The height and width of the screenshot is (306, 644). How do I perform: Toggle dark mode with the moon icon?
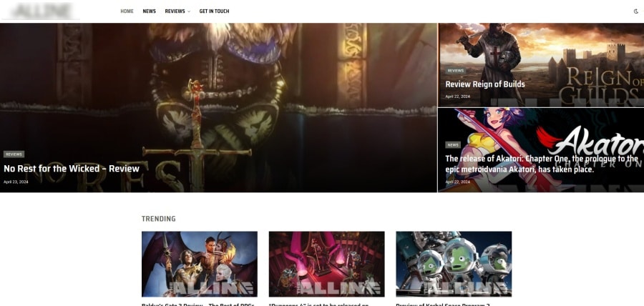click(636, 11)
